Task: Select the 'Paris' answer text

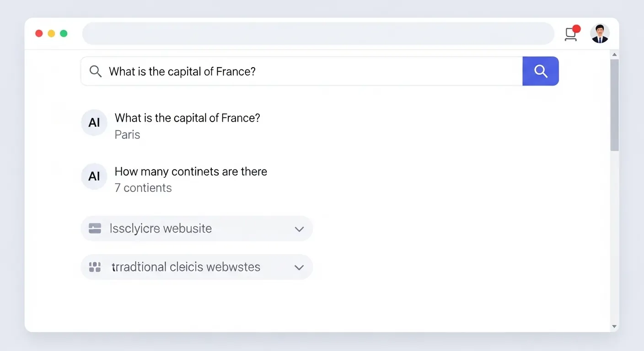Action: (127, 135)
